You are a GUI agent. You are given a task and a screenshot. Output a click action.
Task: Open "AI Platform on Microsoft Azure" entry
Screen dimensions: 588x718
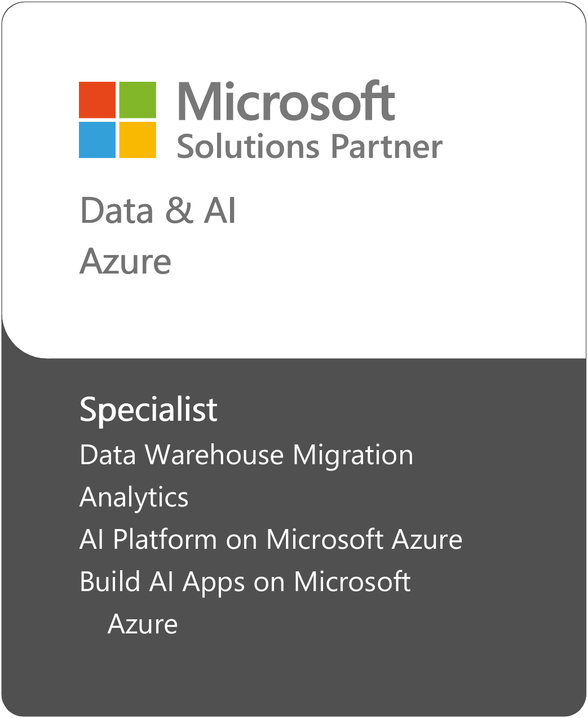tap(271, 539)
